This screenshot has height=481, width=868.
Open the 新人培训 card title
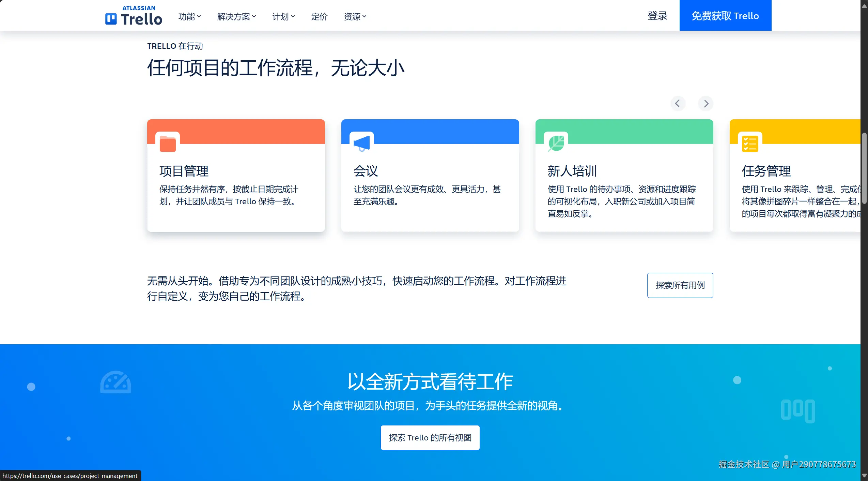[x=572, y=171]
